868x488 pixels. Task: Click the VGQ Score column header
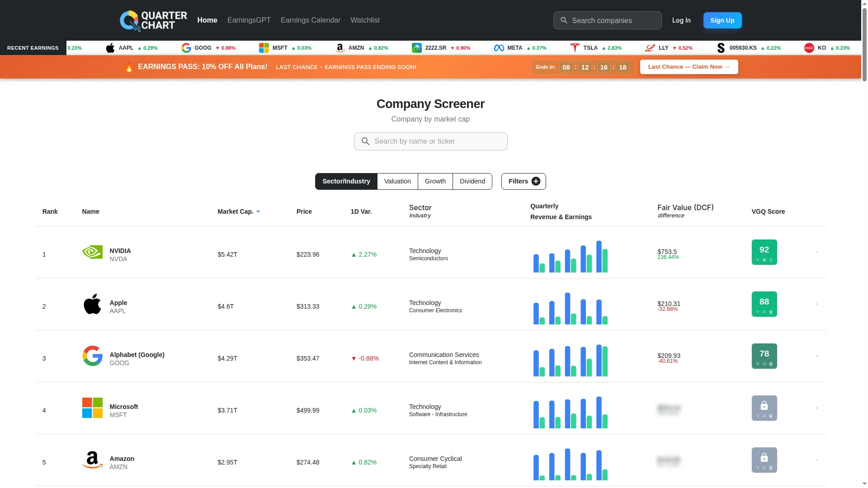point(768,211)
